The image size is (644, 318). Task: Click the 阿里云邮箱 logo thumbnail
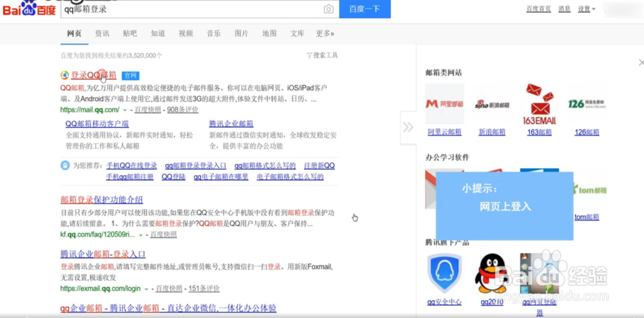click(444, 104)
